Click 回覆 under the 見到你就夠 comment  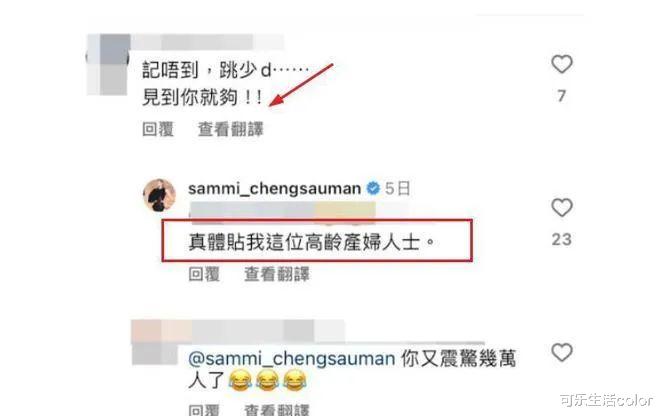(x=158, y=129)
